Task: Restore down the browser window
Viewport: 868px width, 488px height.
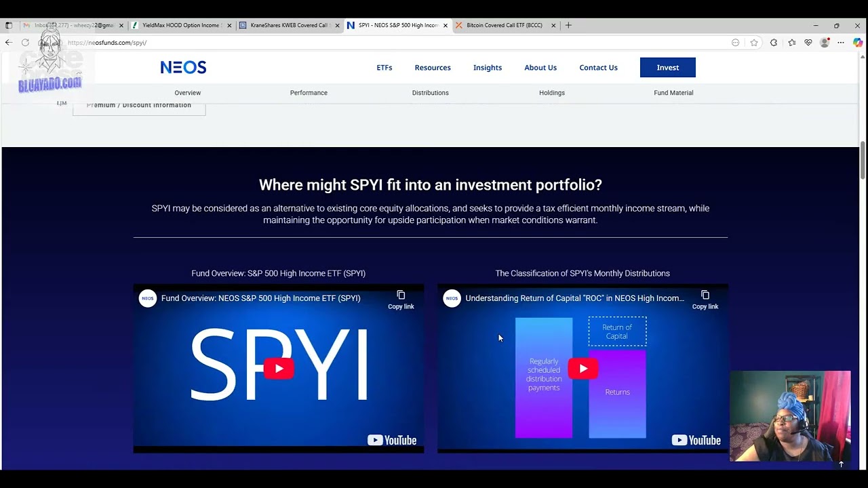Action: pyautogui.click(x=837, y=25)
